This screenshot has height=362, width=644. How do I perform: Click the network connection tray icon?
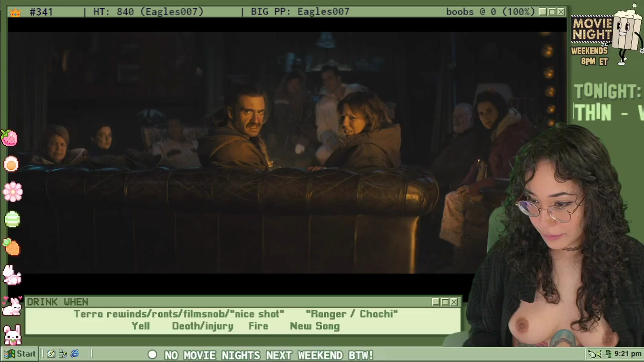point(609,354)
